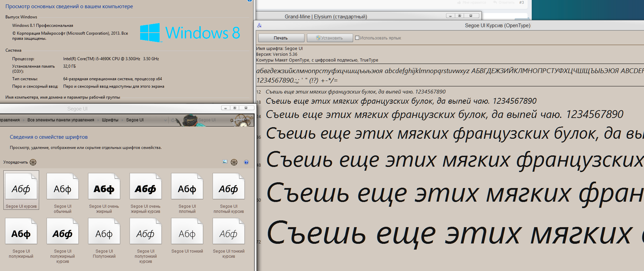
Task: Select Segoe UI полутонкий курсив font icon
Action: 146,232
